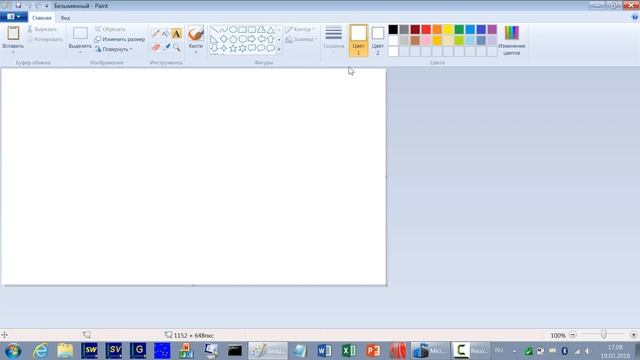
Task: Open the Windows Start button
Action: coord(13,351)
